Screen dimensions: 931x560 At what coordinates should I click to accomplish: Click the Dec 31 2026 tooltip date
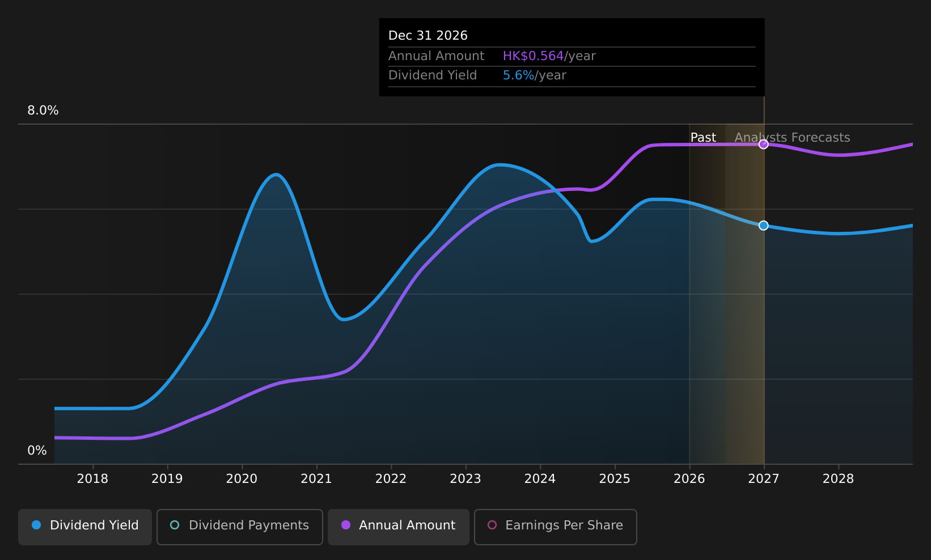tap(428, 36)
